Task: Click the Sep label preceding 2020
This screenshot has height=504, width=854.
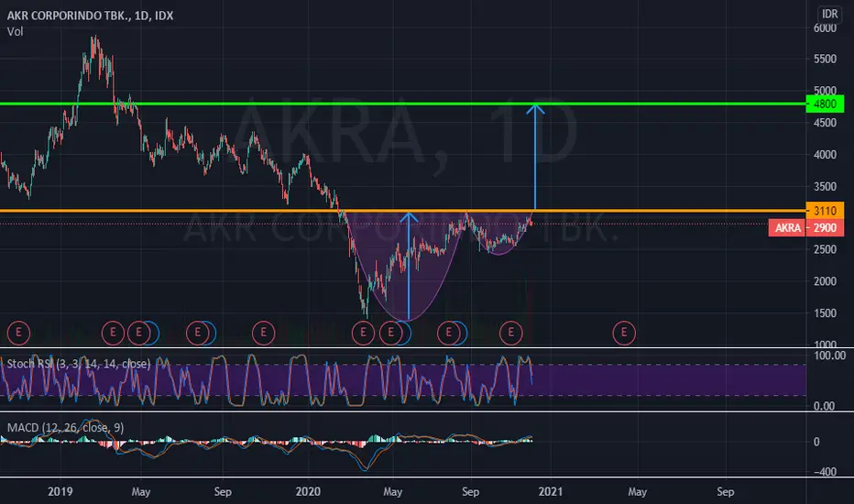Action: pyautogui.click(x=223, y=491)
